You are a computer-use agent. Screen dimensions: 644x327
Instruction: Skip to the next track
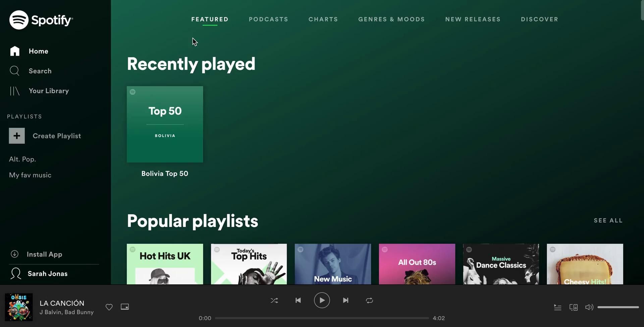[x=345, y=300]
